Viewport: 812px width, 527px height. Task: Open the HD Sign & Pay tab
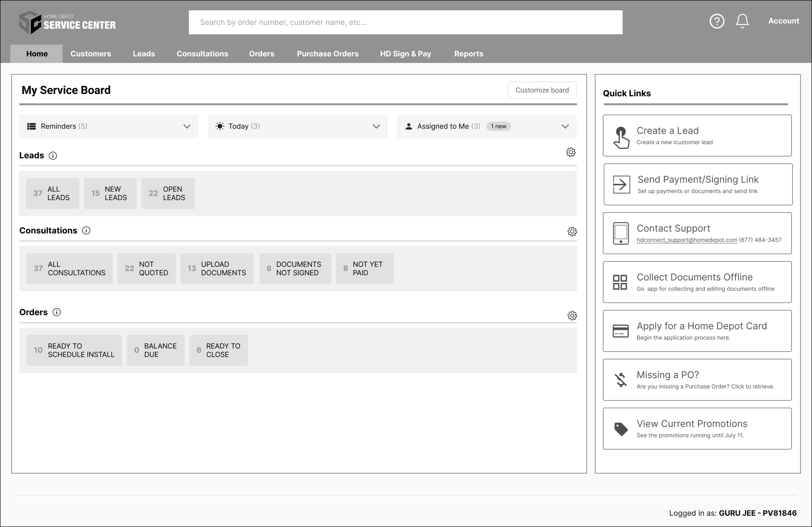click(x=406, y=54)
